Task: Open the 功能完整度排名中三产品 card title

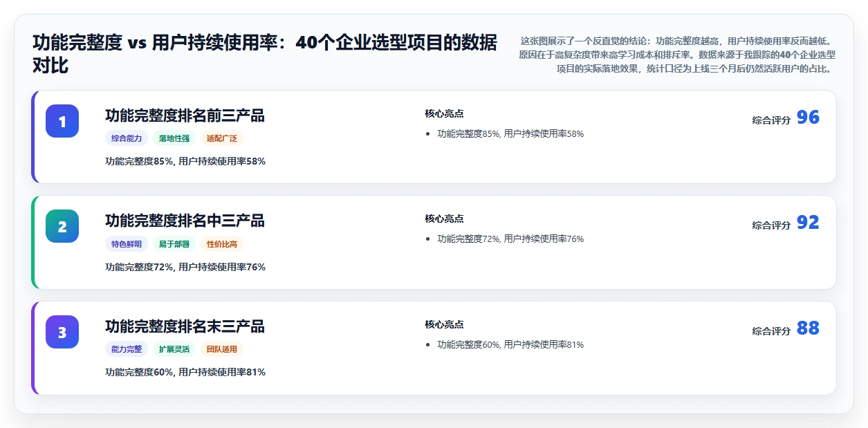Action: click(x=185, y=221)
